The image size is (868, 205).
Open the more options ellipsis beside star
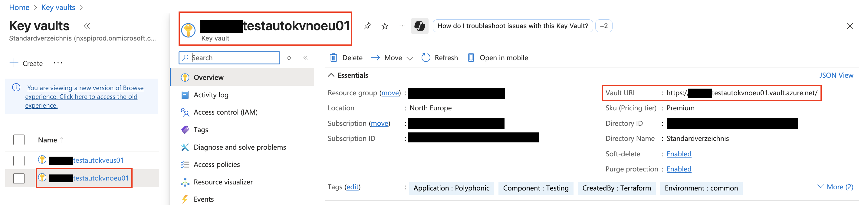(402, 26)
